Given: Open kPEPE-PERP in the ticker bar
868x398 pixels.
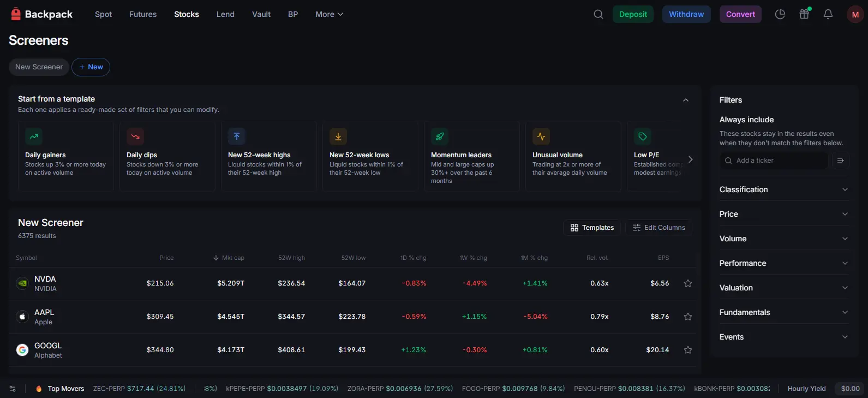Looking at the screenshot, I should 282,389.
